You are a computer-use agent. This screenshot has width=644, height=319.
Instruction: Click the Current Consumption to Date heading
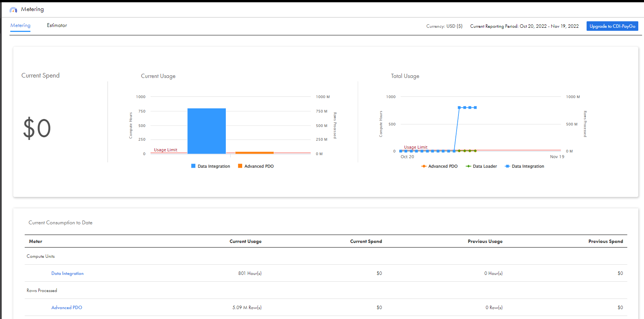coord(60,223)
